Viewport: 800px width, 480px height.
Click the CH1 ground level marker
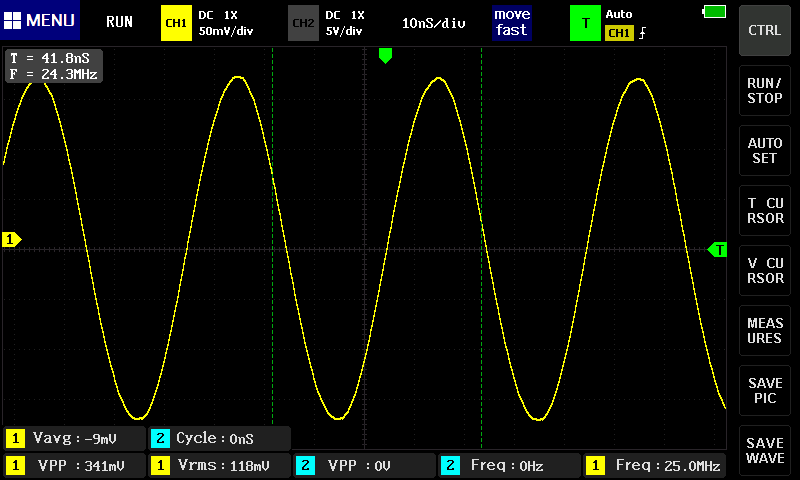(12, 240)
